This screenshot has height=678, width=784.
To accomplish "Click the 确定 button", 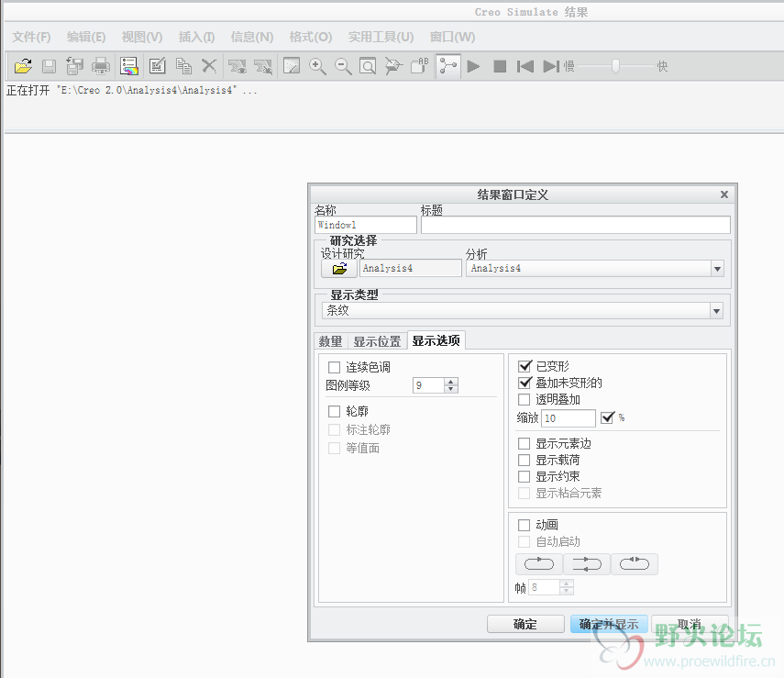I will 525,624.
